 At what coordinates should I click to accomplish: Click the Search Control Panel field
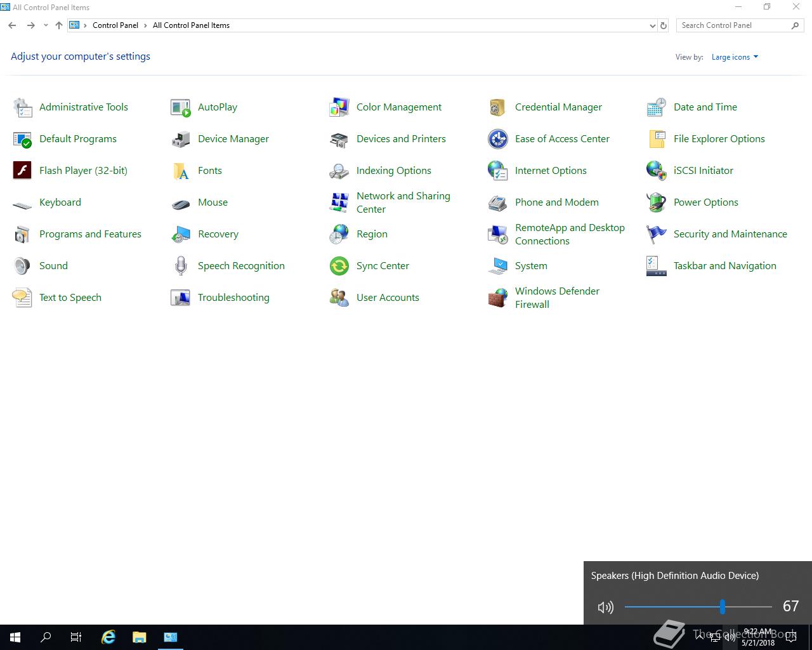coord(733,25)
